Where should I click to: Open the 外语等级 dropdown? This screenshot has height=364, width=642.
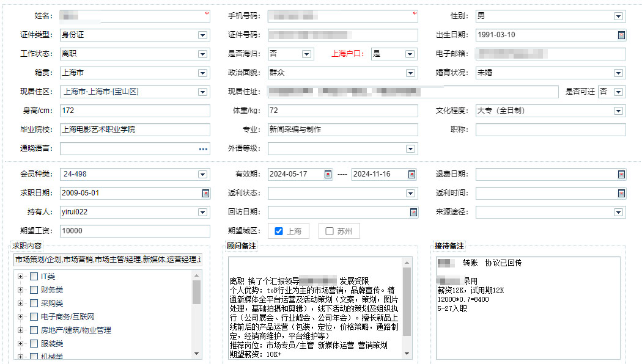pos(410,149)
